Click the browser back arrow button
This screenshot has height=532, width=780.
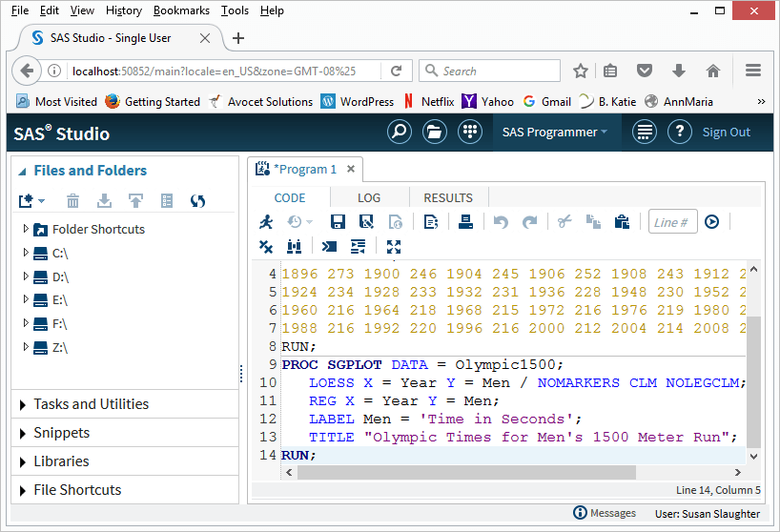click(x=27, y=72)
